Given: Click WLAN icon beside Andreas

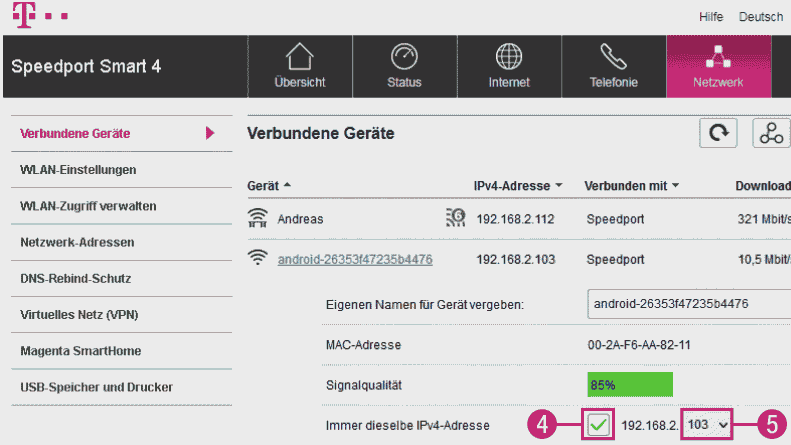Looking at the screenshot, I should pos(257,218).
